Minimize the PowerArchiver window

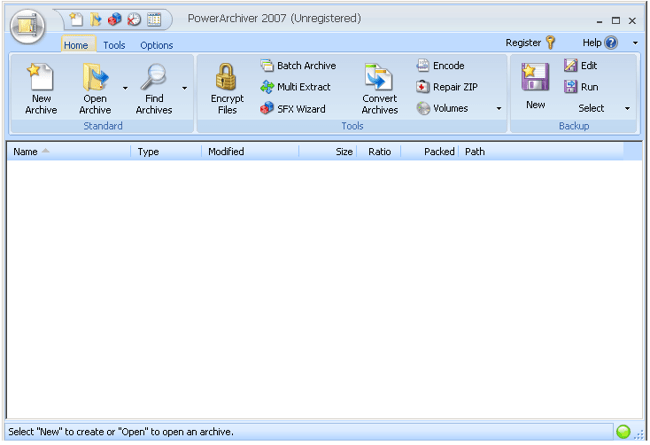[599, 21]
